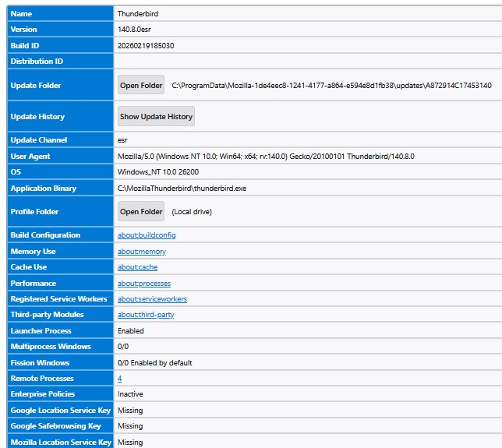
Task: Click the Mozilla Location Service Key Missing value
Action: (x=130, y=443)
